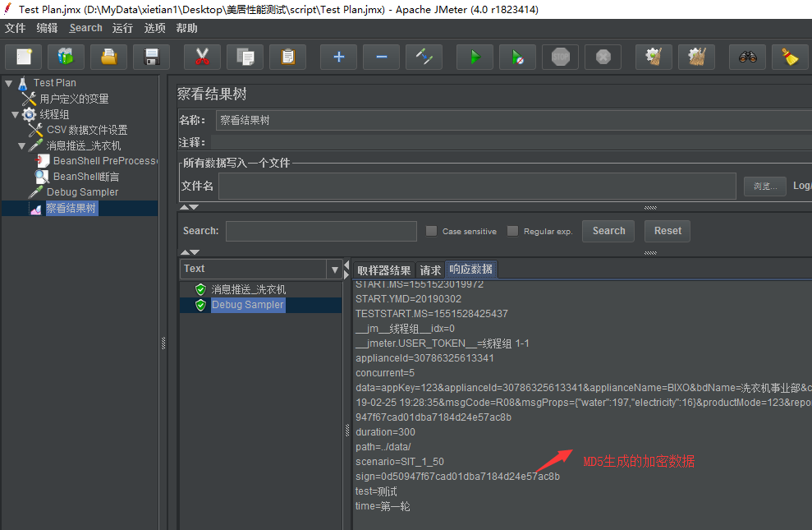Switch to the 请求 tab
Viewport: 812px width, 530px height.
point(430,270)
